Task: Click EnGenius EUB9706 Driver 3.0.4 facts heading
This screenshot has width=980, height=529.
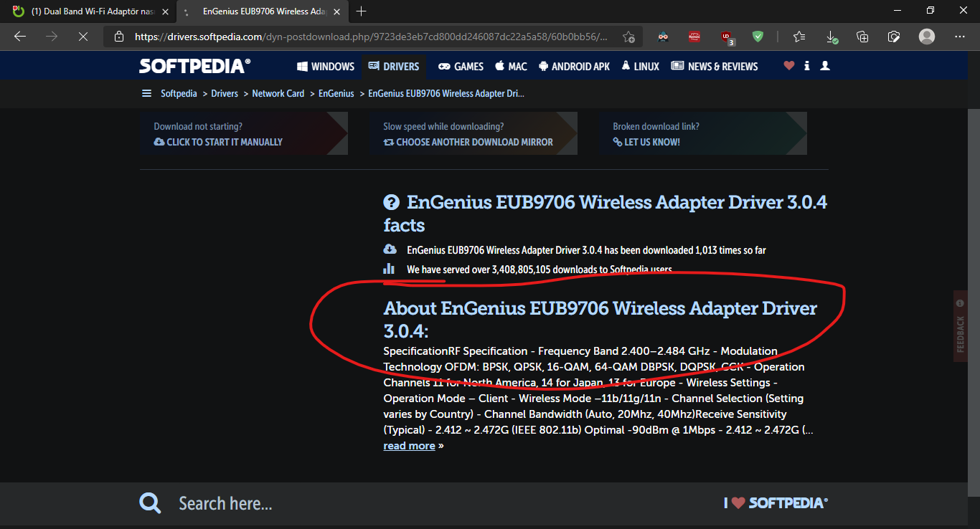Action: point(606,214)
